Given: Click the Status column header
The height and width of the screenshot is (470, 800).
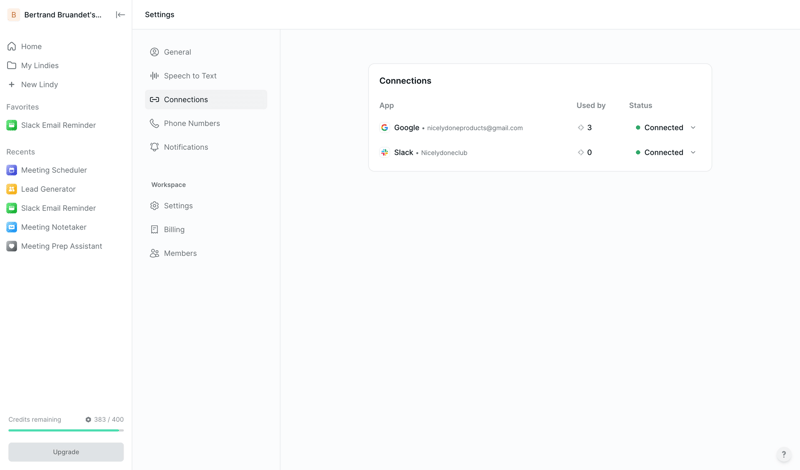Looking at the screenshot, I should pyautogui.click(x=640, y=105).
